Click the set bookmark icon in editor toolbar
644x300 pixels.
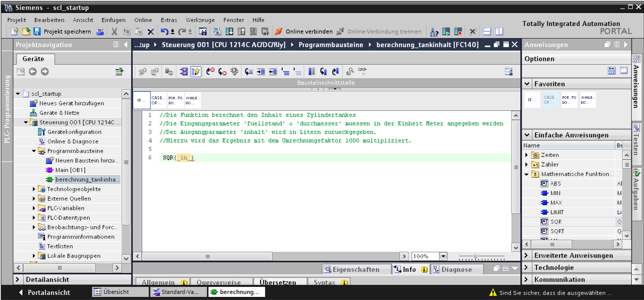click(311, 72)
